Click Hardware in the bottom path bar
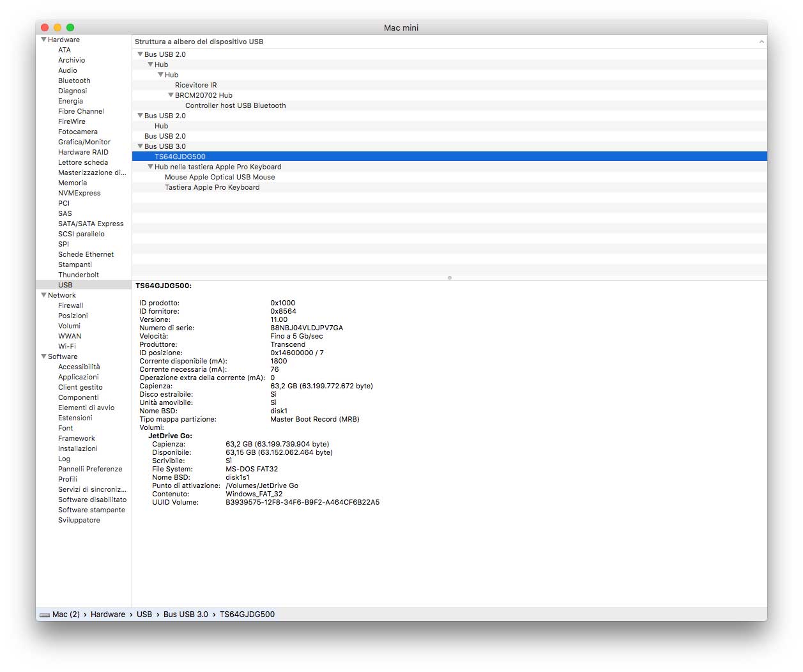The image size is (803, 672). click(108, 615)
